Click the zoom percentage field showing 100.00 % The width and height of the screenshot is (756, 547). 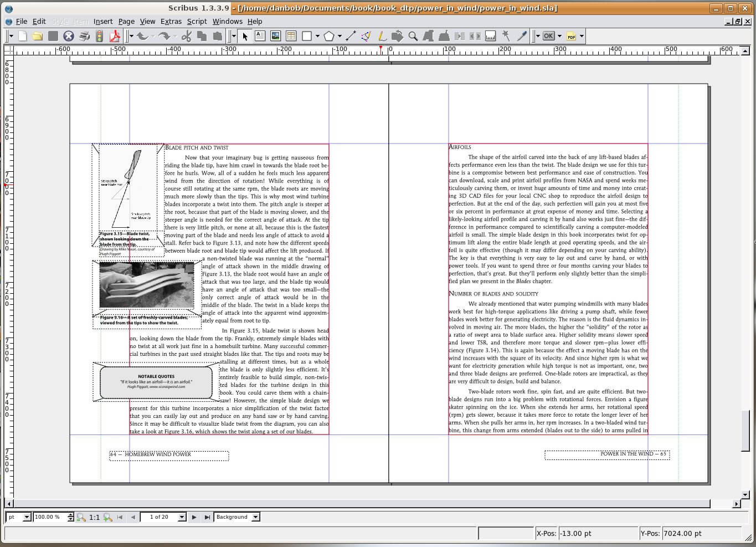coord(50,517)
